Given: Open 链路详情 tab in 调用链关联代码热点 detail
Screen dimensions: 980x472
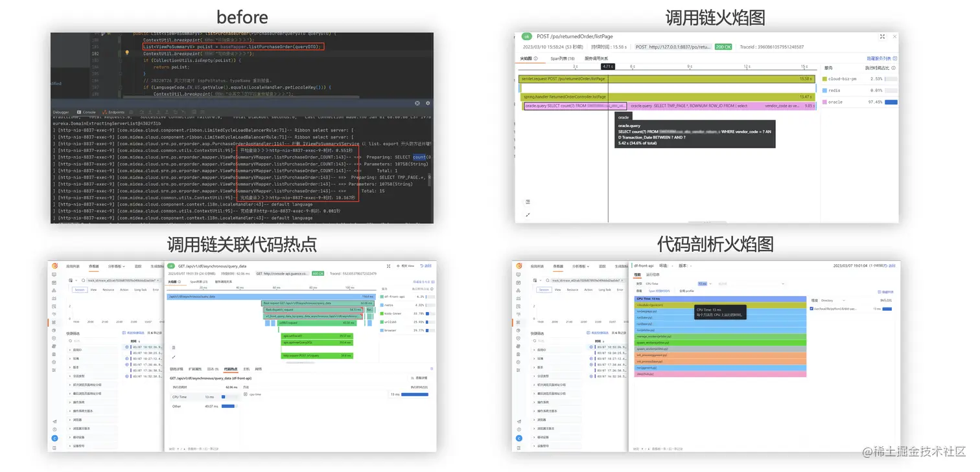Looking at the screenshot, I should click(176, 369).
